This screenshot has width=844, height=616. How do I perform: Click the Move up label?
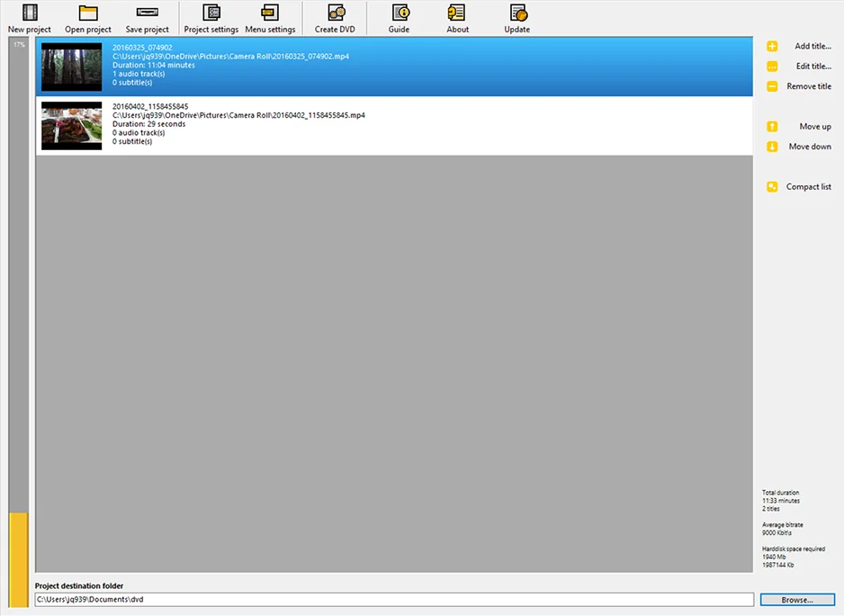815,127
